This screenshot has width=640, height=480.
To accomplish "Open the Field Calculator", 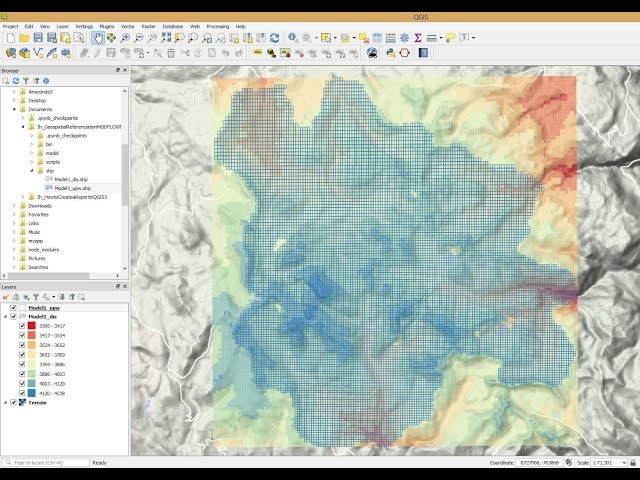I will point(391,38).
